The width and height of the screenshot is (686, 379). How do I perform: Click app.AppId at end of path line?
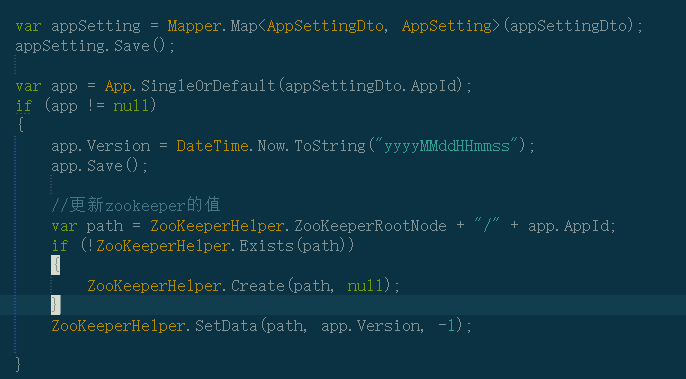tap(567, 226)
